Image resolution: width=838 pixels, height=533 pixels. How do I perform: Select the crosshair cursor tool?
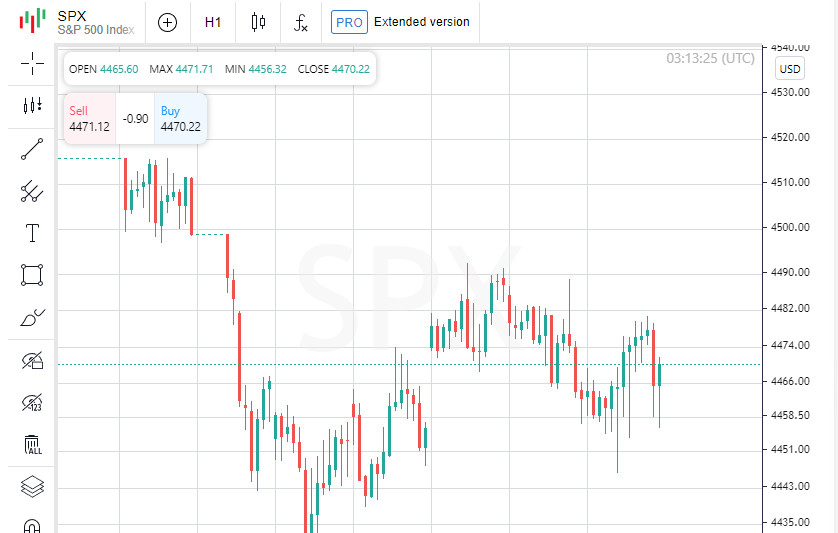pyautogui.click(x=32, y=64)
